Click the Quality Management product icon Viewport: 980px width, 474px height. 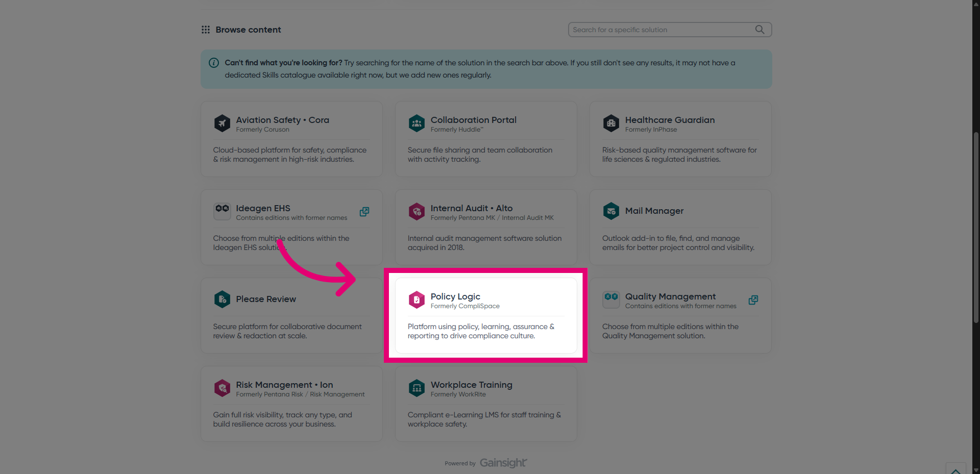click(x=611, y=300)
